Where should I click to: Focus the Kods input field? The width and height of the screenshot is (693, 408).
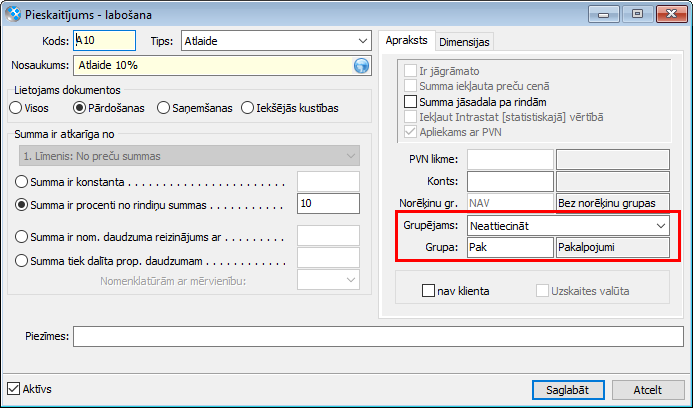(104, 41)
